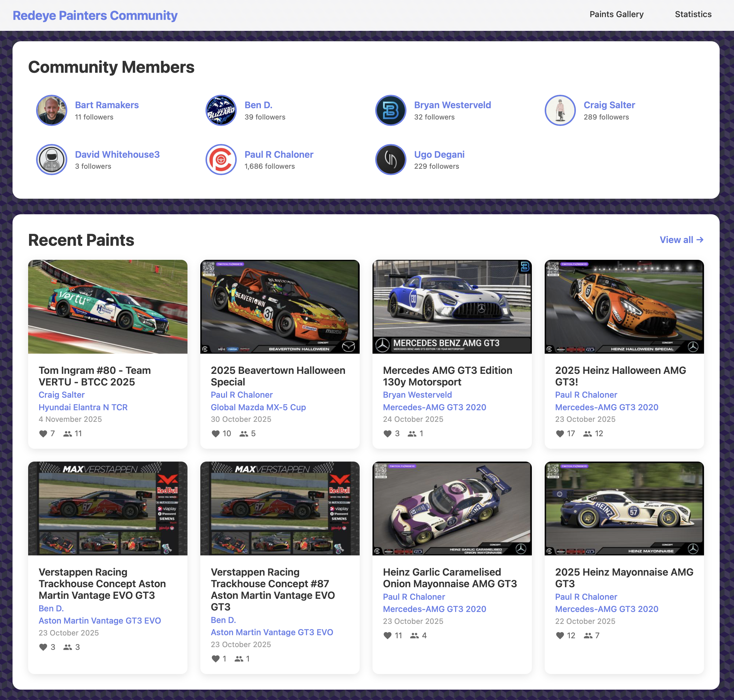The height and width of the screenshot is (700, 734).
Task: Click Craig Salter author link on Tom Ingram card
Action: point(61,395)
